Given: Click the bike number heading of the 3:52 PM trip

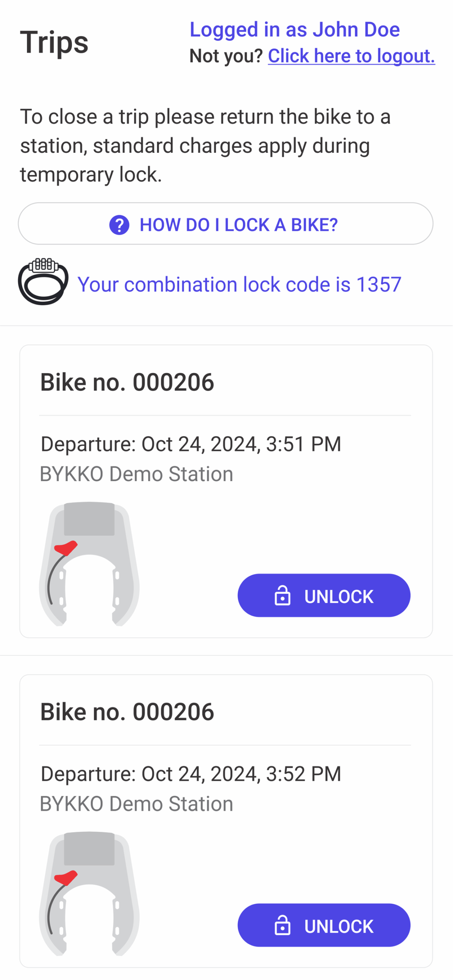Looking at the screenshot, I should coord(127,712).
